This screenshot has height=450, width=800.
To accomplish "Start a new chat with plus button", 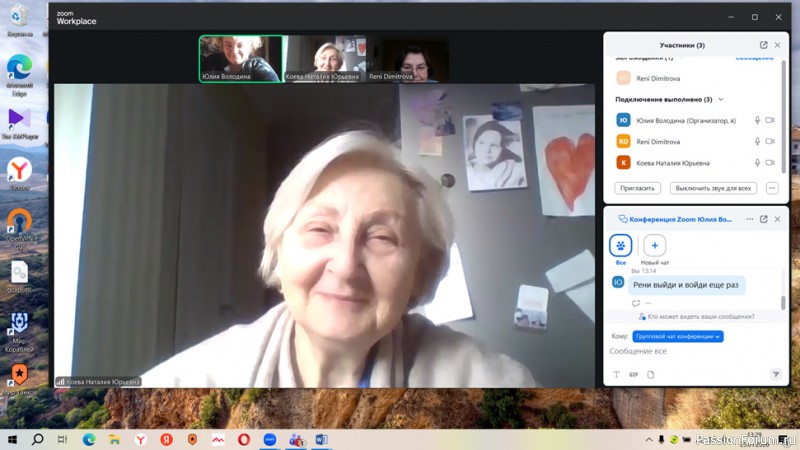I will tap(655, 245).
